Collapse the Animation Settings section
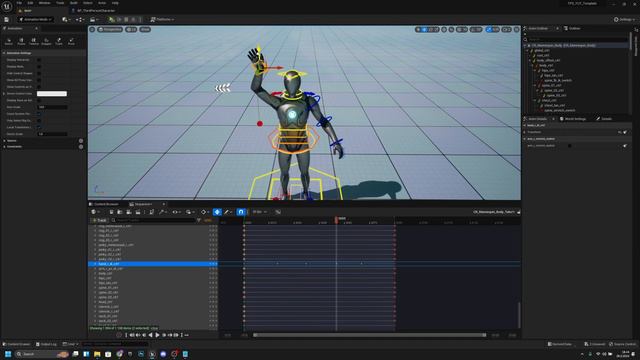This screenshot has width=640, height=360. coord(4,53)
